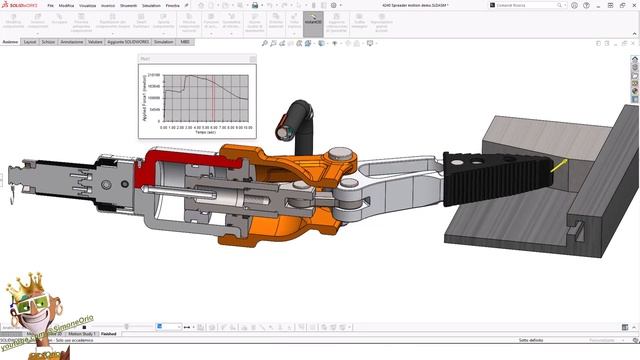Switch to the Finished motion study tab

(109, 334)
